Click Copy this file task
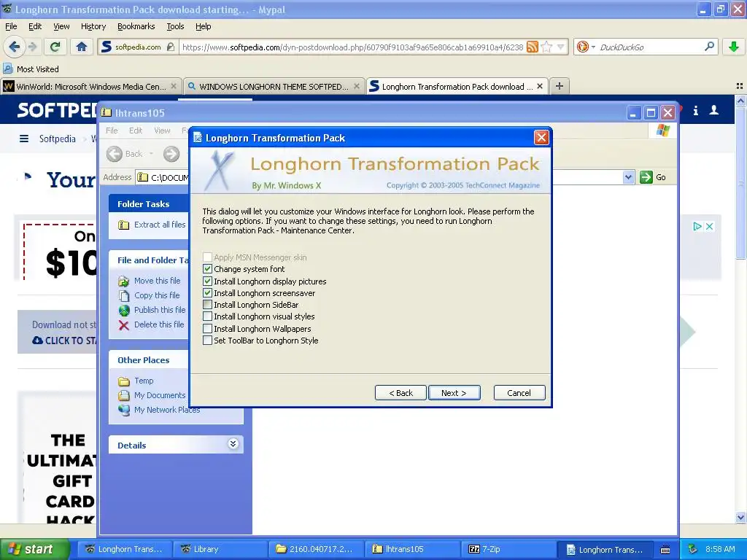Screen dimensions: 747x560 pyautogui.click(x=157, y=295)
